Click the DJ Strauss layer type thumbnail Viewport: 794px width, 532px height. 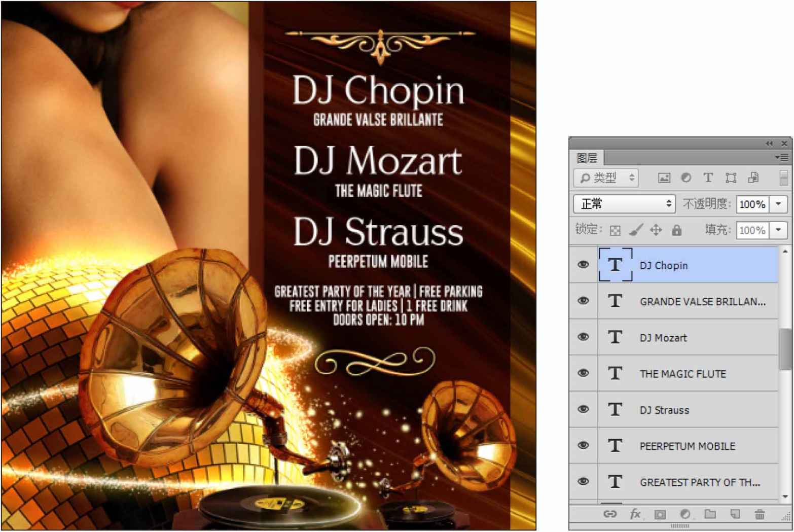pyautogui.click(x=616, y=409)
